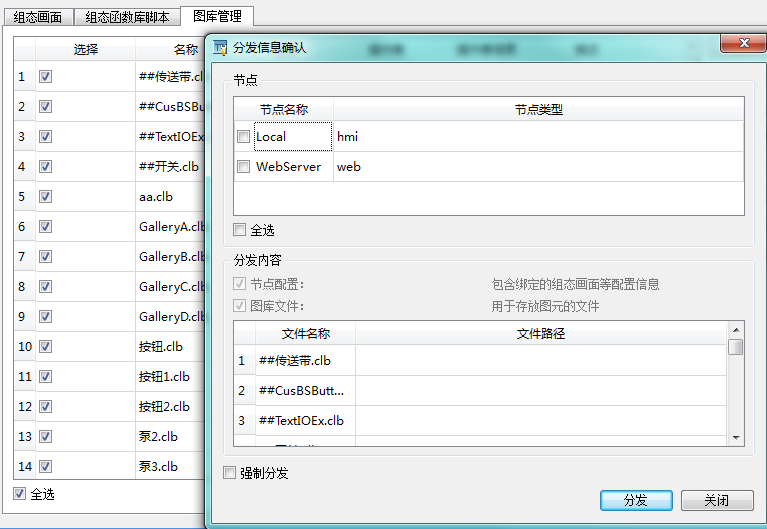
Task: Uncheck the row 14 泵3.clb checkbox
Action: (x=45, y=466)
